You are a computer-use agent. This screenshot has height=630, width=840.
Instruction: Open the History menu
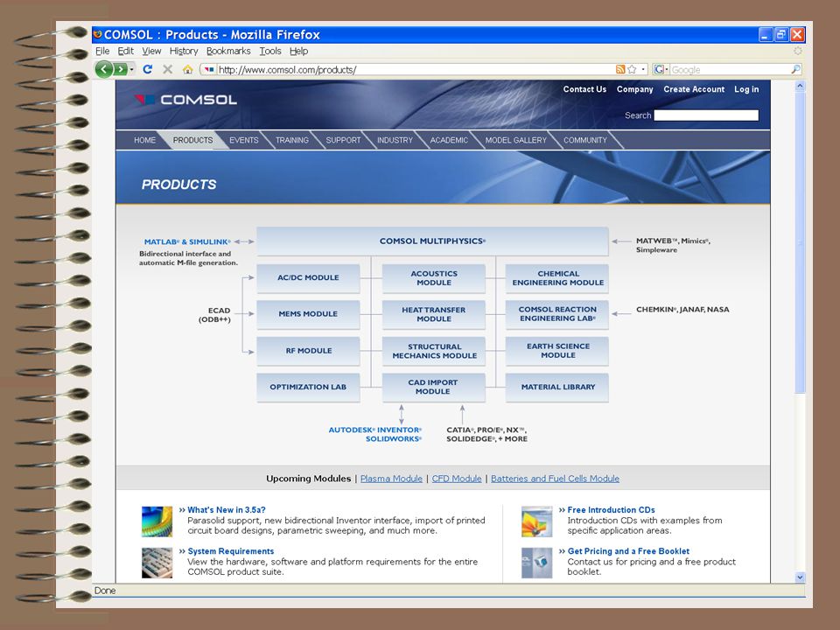pyautogui.click(x=184, y=51)
